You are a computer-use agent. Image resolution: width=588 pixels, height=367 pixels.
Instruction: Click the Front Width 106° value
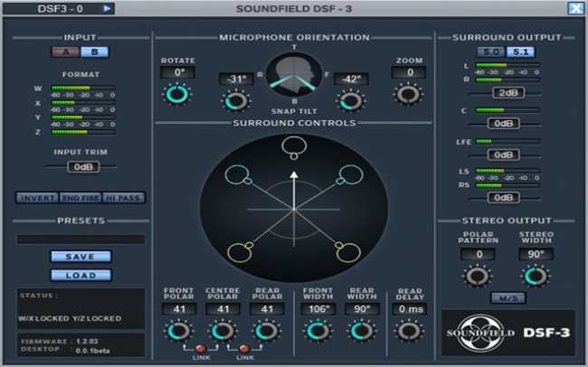coord(318,309)
